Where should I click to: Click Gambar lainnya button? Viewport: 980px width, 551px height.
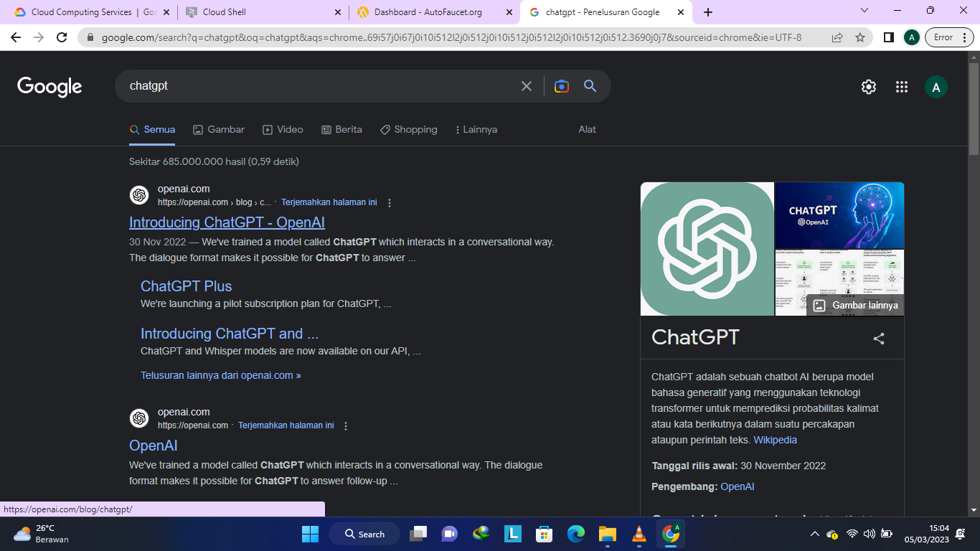coord(854,305)
